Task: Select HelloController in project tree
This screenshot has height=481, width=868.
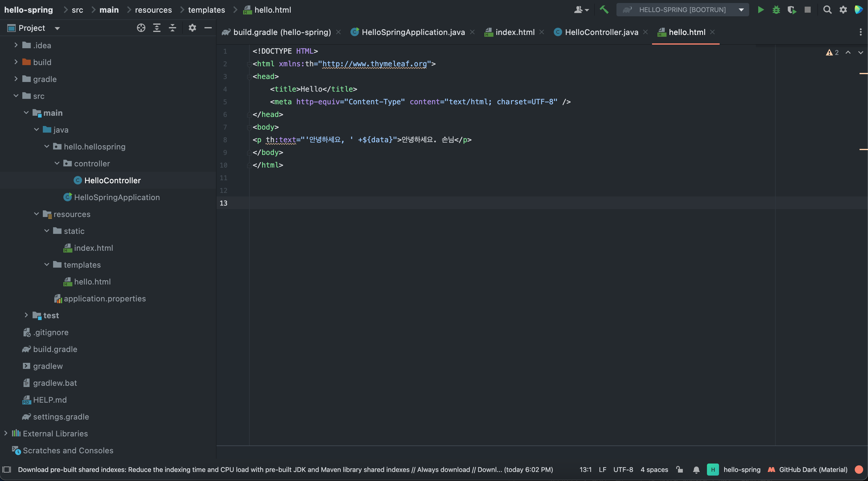Action: [108, 181]
